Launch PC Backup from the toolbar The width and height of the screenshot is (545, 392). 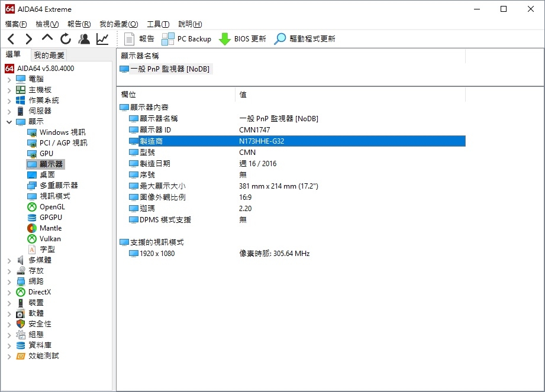click(186, 39)
